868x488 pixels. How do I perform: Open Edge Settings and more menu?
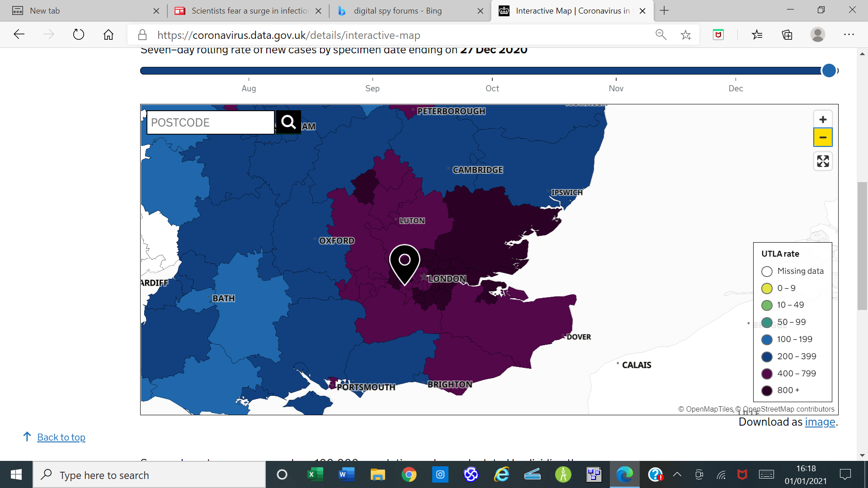coord(849,35)
